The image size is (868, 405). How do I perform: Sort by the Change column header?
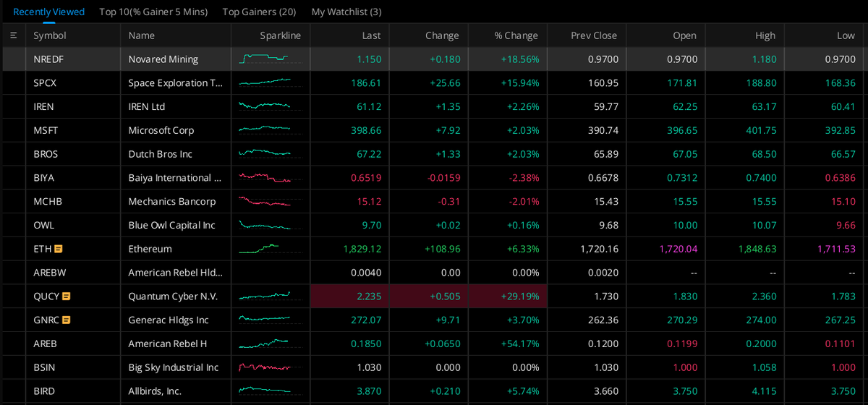pos(442,35)
